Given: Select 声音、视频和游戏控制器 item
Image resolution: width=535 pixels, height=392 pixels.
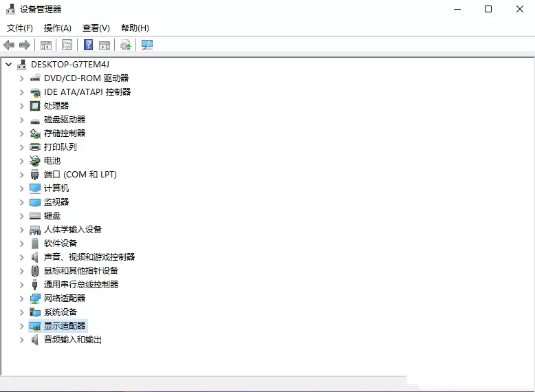Looking at the screenshot, I should pyautogui.click(x=89, y=257).
